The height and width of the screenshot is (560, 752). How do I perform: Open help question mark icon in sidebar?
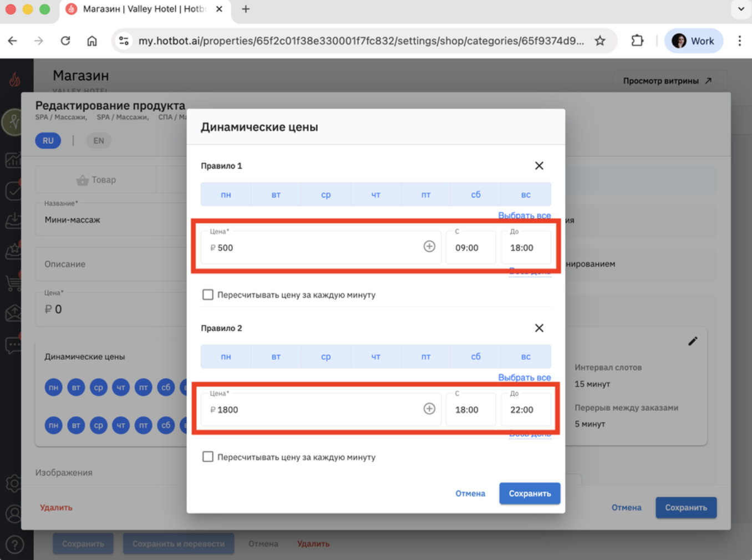pyautogui.click(x=14, y=544)
